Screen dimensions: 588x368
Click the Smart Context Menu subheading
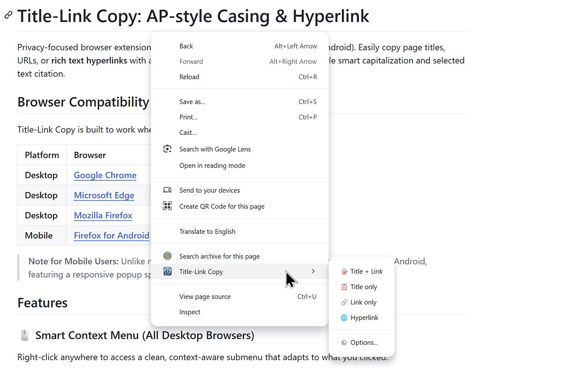tap(145, 335)
